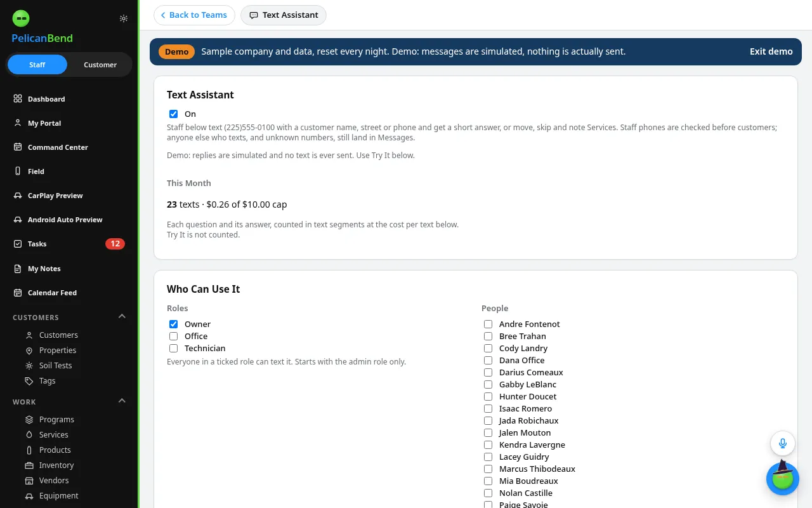Open Equipment in the sidebar
Image resolution: width=812 pixels, height=508 pixels.
coord(59,496)
